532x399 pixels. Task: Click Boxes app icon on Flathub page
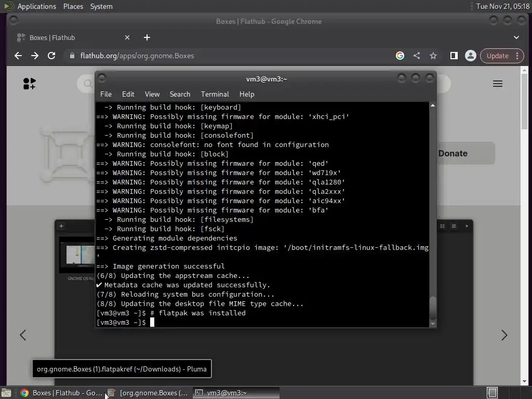coord(67,155)
